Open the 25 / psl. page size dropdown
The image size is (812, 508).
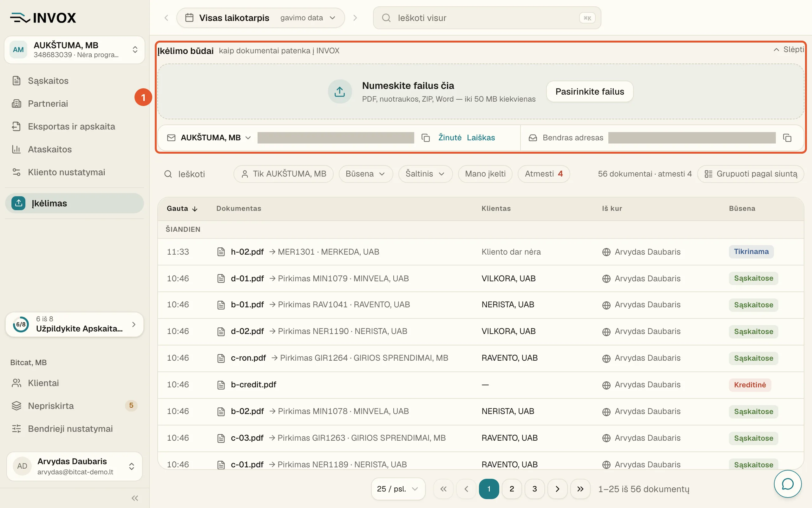[x=398, y=489]
